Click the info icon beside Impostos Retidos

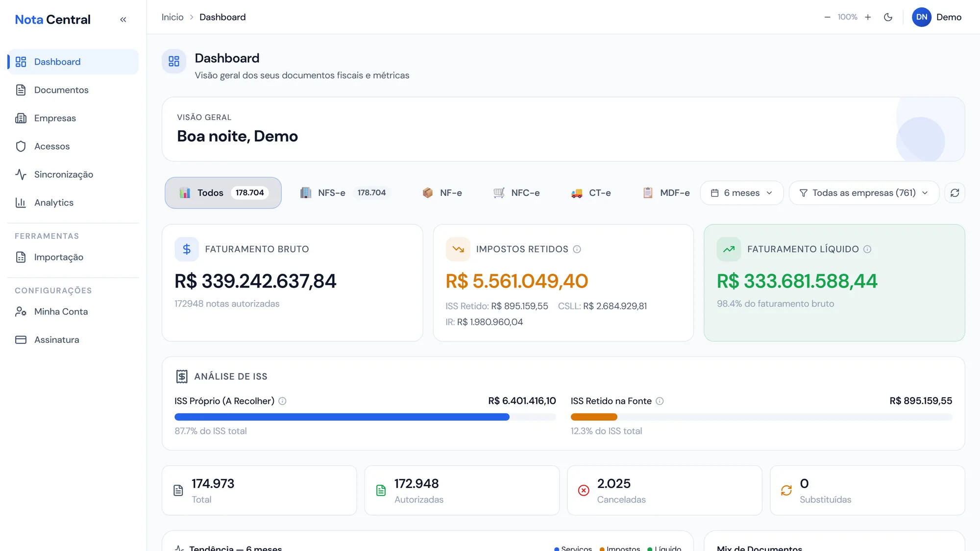[x=577, y=249]
